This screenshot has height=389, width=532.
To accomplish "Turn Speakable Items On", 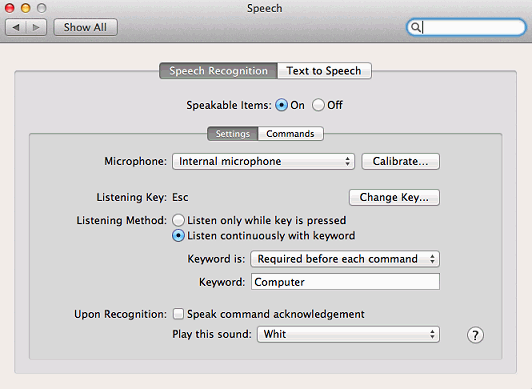I will pyautogui.click(x=281, y=105).
